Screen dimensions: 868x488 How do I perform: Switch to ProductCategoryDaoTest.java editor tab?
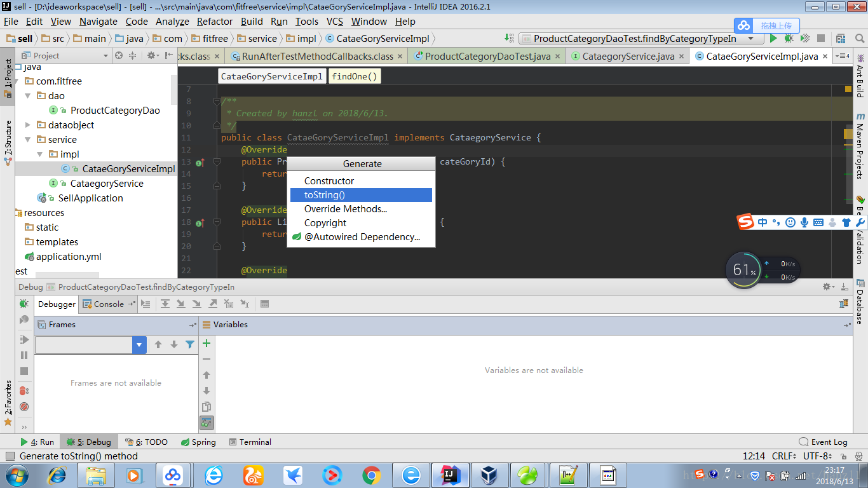click(x=487, y=56)
